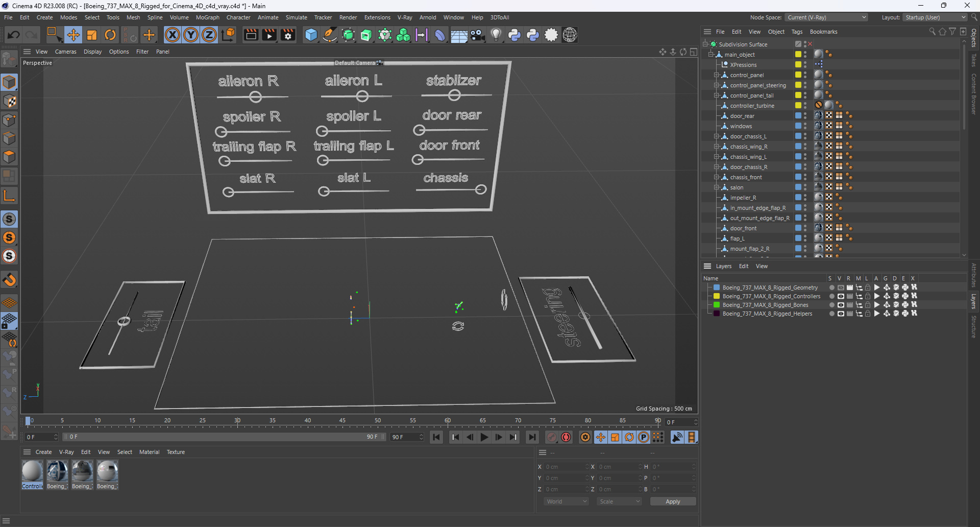The height and width of the screenshot is (527, 980).
Task: Open Edit Render Settings icon
Action: tap(288, 35)
